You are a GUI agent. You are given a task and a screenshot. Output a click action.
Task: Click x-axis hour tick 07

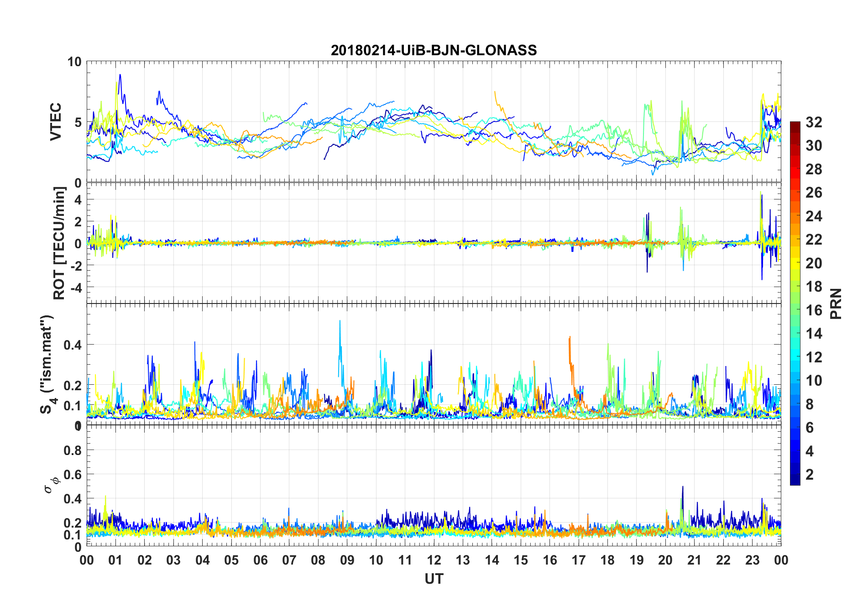click(289, 560)
